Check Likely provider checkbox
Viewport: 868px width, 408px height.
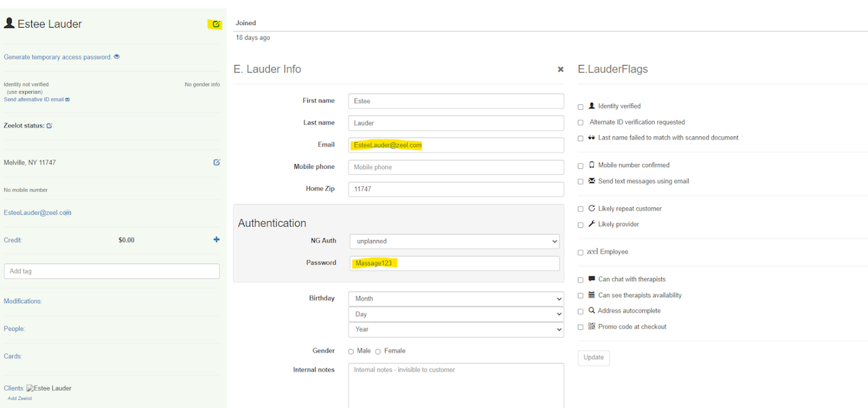pyautogui.click(x=580, y=225)
